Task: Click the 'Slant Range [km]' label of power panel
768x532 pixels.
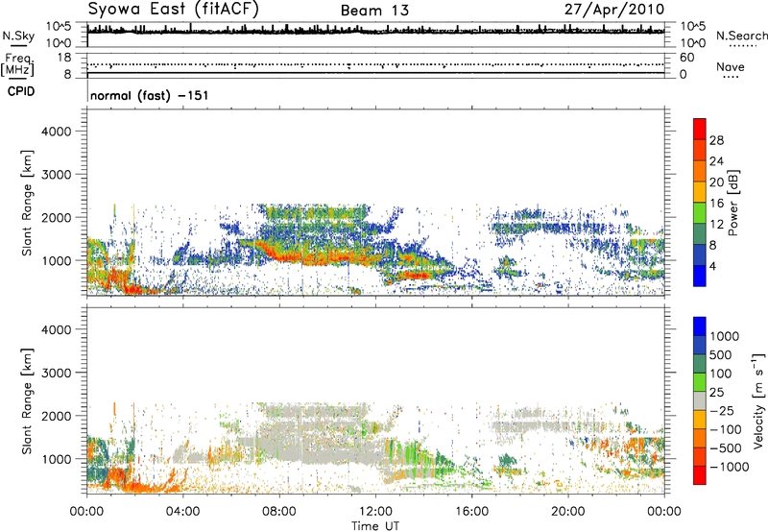Action: (27, 203)
